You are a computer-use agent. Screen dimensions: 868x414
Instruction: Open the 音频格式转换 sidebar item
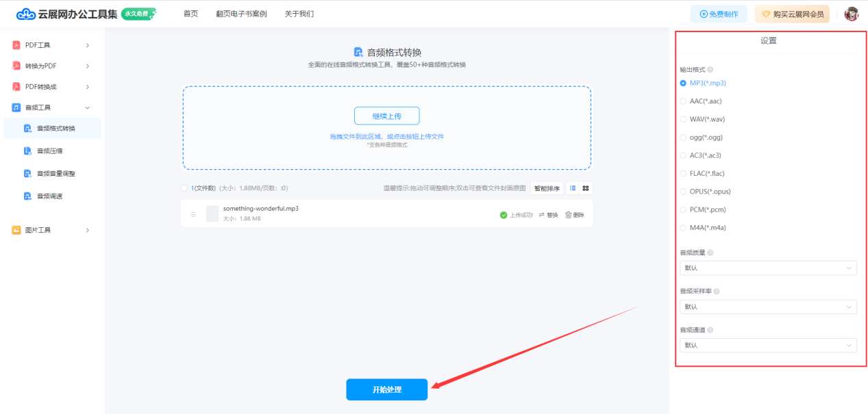click(52, 129)
